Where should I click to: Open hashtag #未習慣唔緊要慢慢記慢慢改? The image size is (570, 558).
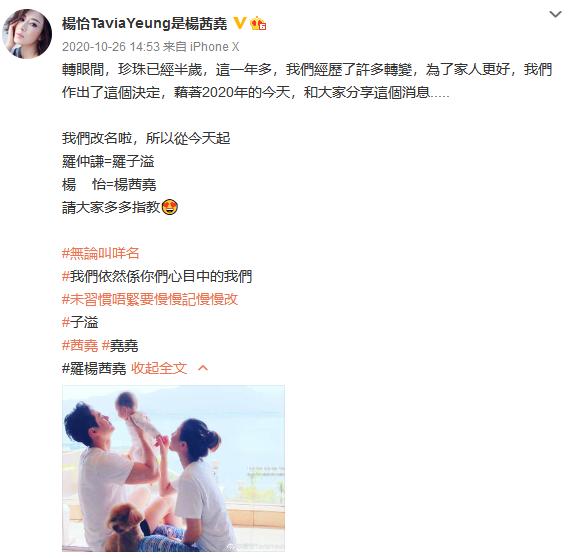click(x=150, y=299)
